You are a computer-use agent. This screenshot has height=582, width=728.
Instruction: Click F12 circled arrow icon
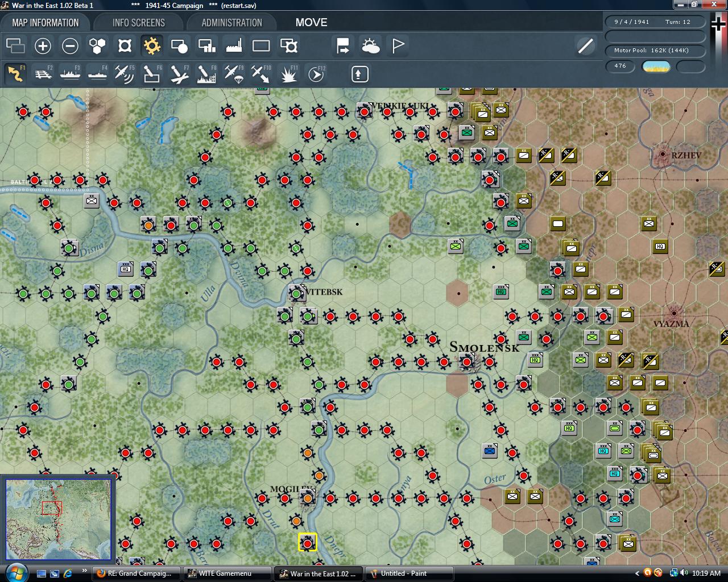pyautogui.click(x=316, y=74)
